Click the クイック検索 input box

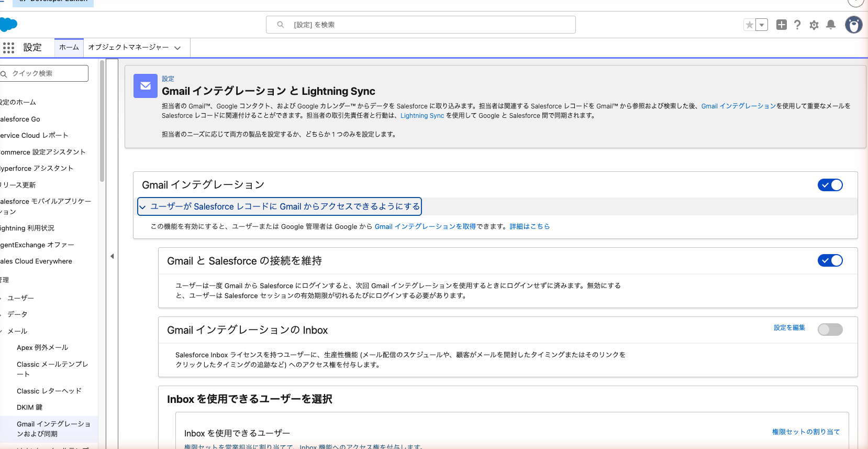[44, 73]
